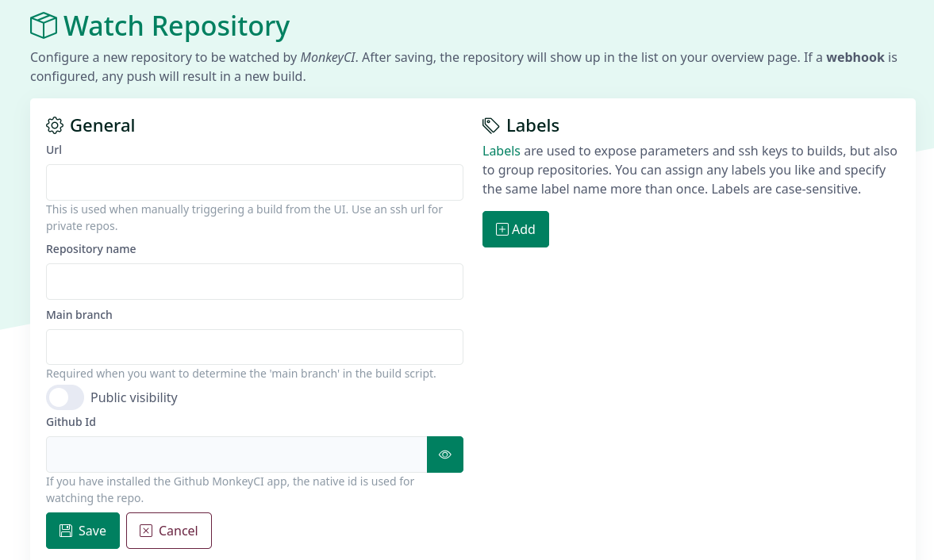The image size is (934, 560).
Task: Enable the Public visibility switch
Action: 65,397
